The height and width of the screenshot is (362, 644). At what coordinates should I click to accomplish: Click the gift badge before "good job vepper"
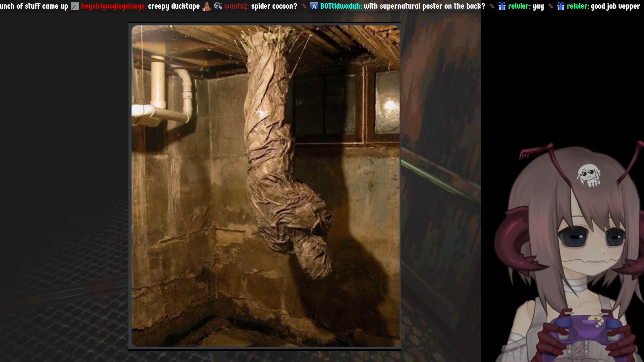coord(560,6)
